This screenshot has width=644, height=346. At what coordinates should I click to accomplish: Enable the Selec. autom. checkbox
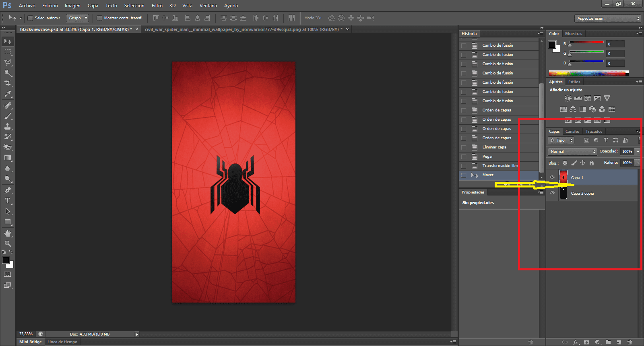tap(30, 18)
